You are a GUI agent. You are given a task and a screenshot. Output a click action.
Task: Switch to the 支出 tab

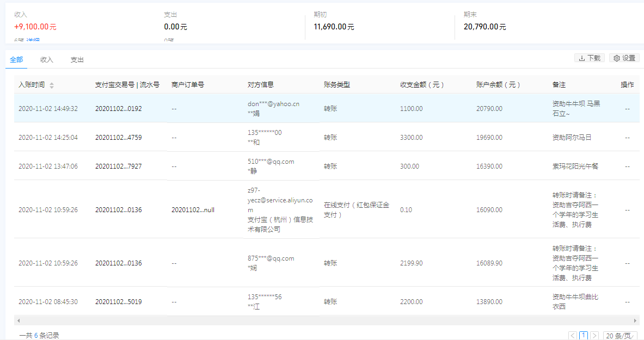point(77,60)
